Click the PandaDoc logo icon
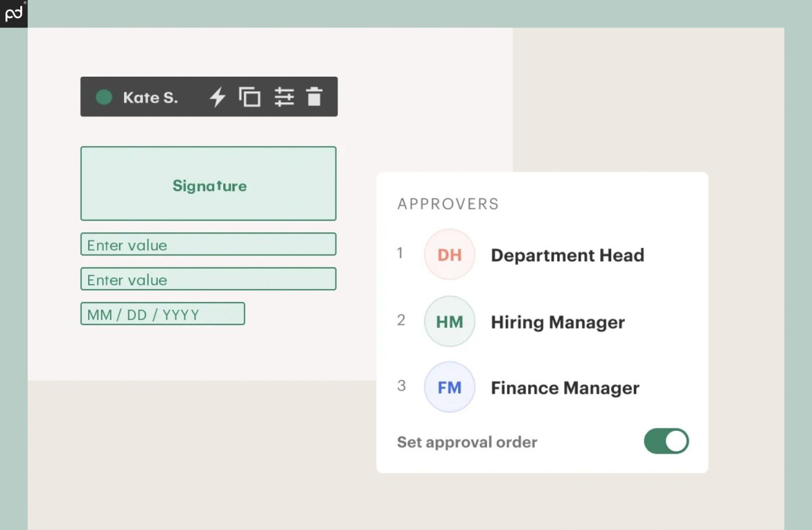This screenshot has width=812, height=530. coord(13,13)
